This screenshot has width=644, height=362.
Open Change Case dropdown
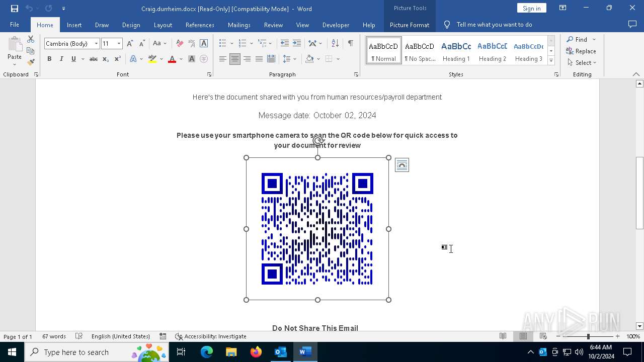[159, 44]
